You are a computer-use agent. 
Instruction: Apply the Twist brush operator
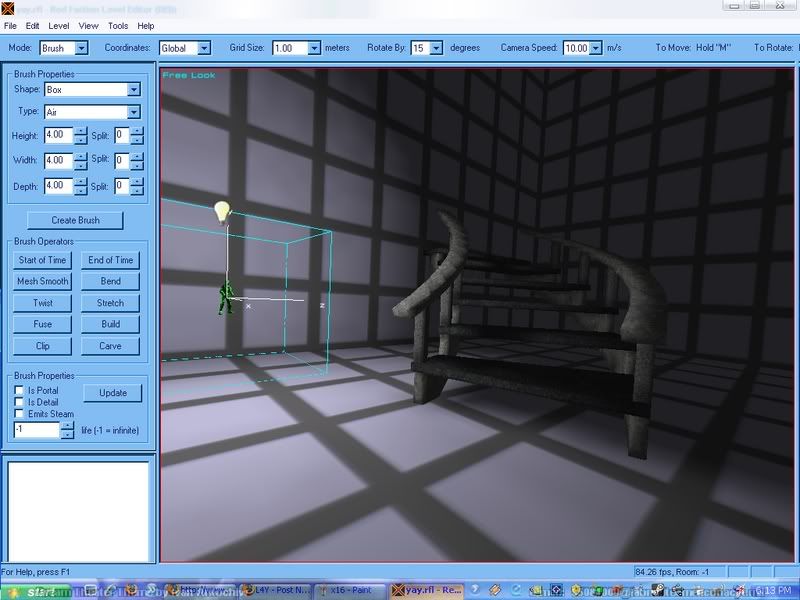(42, 303)
